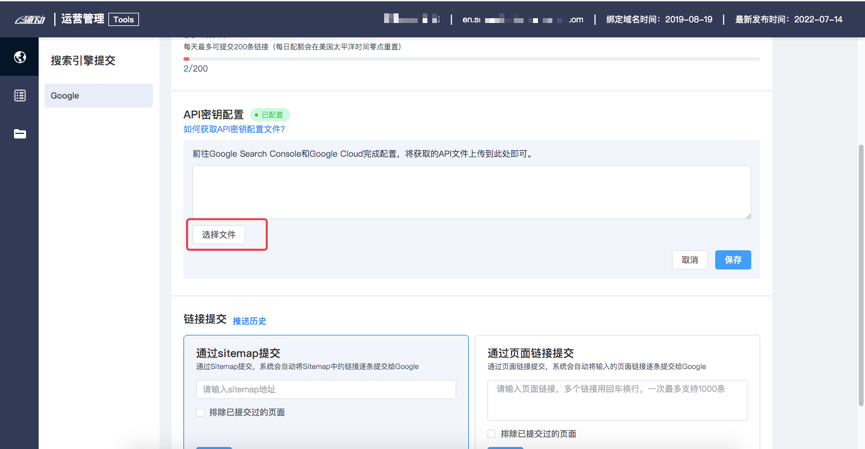Check 排除已提交过的页面 under page link submission
Viewport: 865px width, 449px height.
(492, 434)
